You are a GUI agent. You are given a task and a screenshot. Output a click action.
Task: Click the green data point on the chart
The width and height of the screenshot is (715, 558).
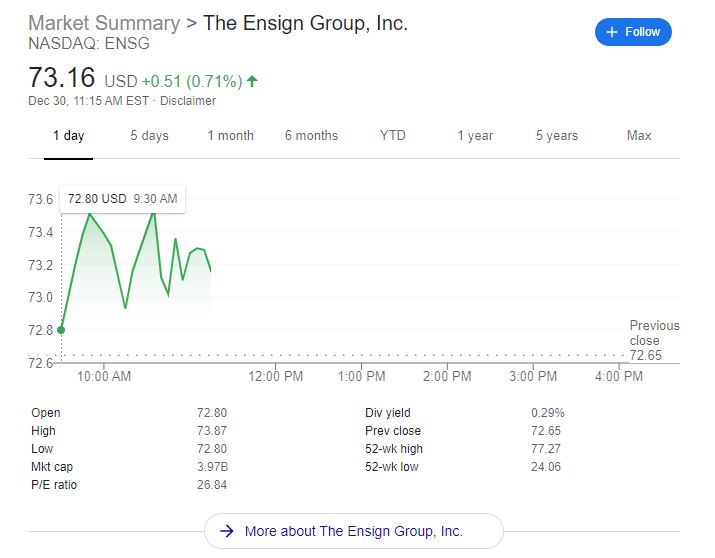62,329
